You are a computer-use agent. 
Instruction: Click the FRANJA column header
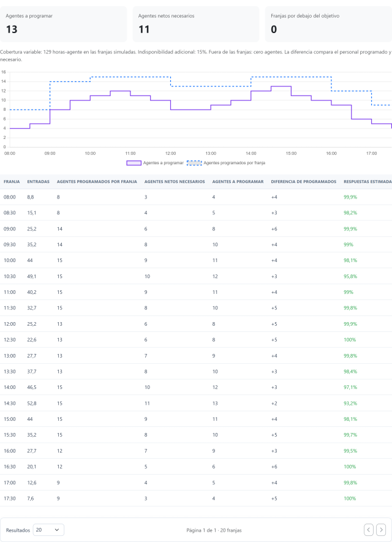(x=12, y=181)
